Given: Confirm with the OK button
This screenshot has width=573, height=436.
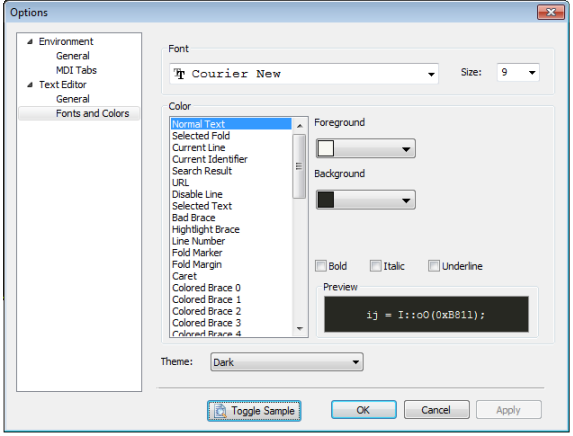Looking at the screenshot, I should tap(364, 410).
